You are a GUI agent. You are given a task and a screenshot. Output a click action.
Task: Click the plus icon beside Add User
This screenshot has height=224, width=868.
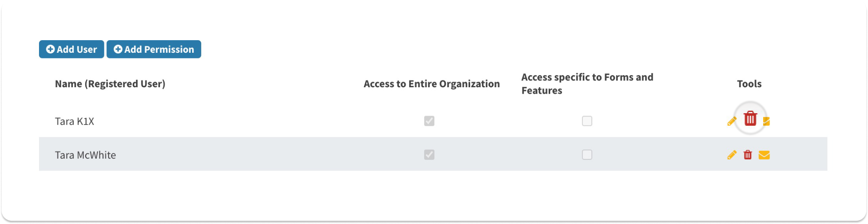point(50,49)
